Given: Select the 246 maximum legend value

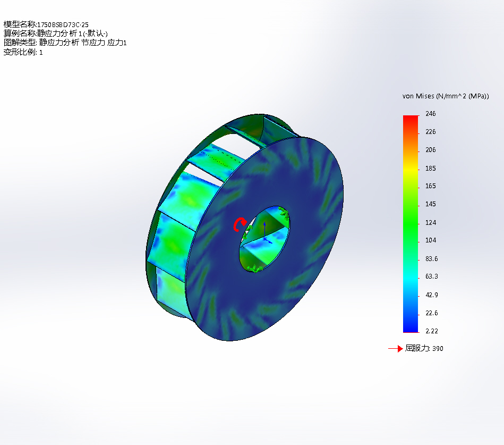Looking at the screenshot, I should (x=430, y=114).
